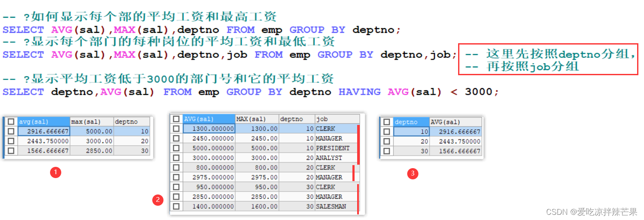
Task: Select cell 2443.750000 in the two-column grid
Action: coord(456,141)
